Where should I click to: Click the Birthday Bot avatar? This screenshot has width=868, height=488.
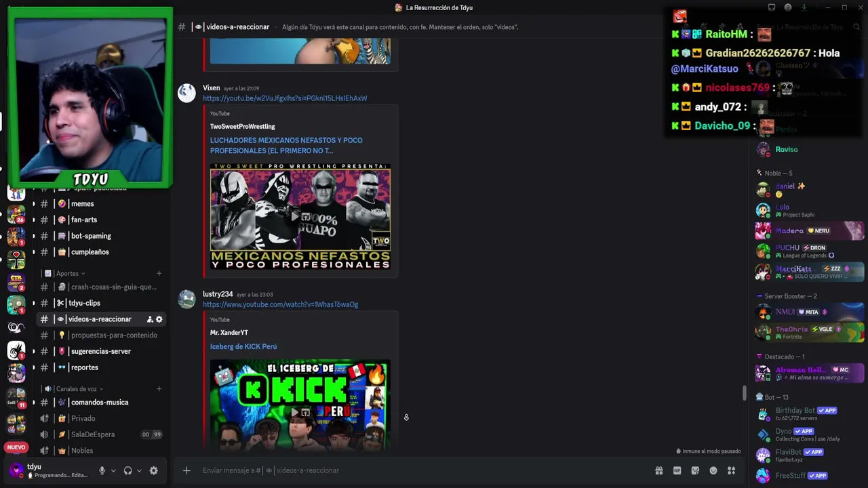pyautogui.click(x=764, y=414)
